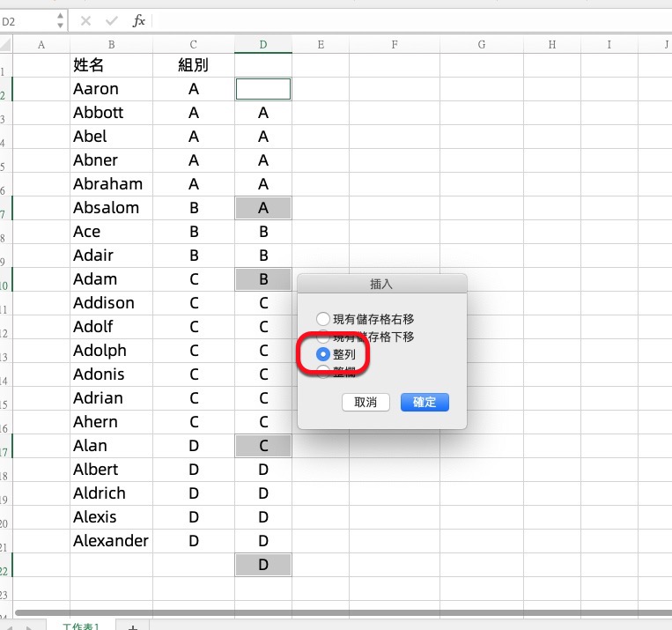Click group cell A in Aaron's row
This screenshot has height=630, width=672.
tap(193, 89)
